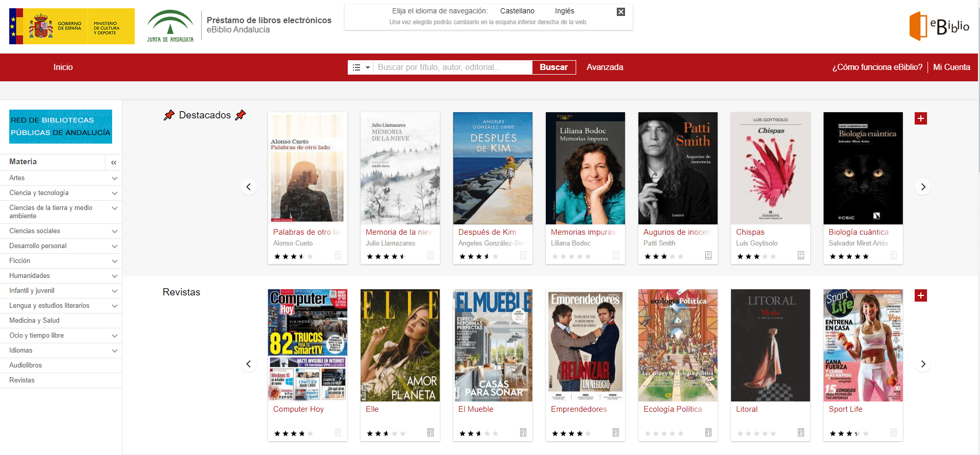Open Audiolibros category

click(26, 365)
